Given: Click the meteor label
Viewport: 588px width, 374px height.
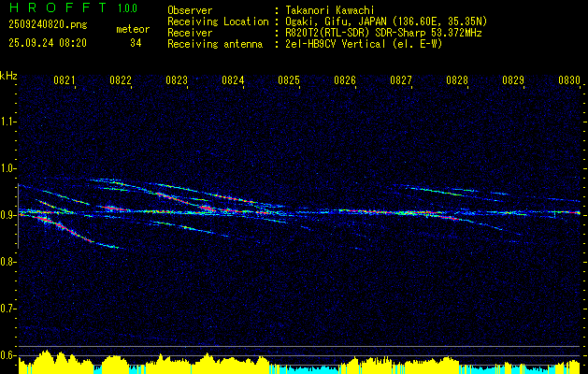Looking at the screenshot, I should pyautogui.click(x=133, y=29).
